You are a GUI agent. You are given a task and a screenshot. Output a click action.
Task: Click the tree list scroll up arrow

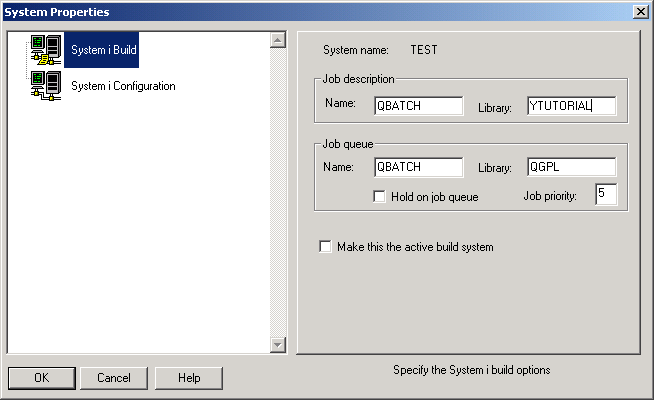[278, 41]
